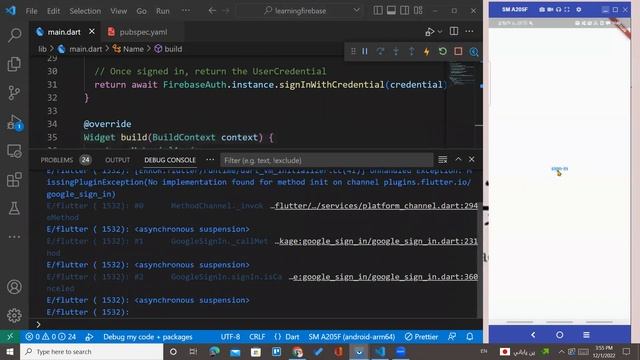The width and height of the screenshot is (640, 360).
Task: Switch to the pubspec.yaml tab
Action: click(142, 32)
